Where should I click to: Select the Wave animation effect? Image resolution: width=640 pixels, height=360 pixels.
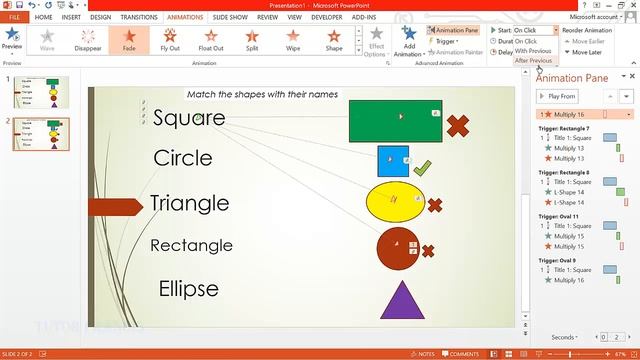click(x=47, y=40)
